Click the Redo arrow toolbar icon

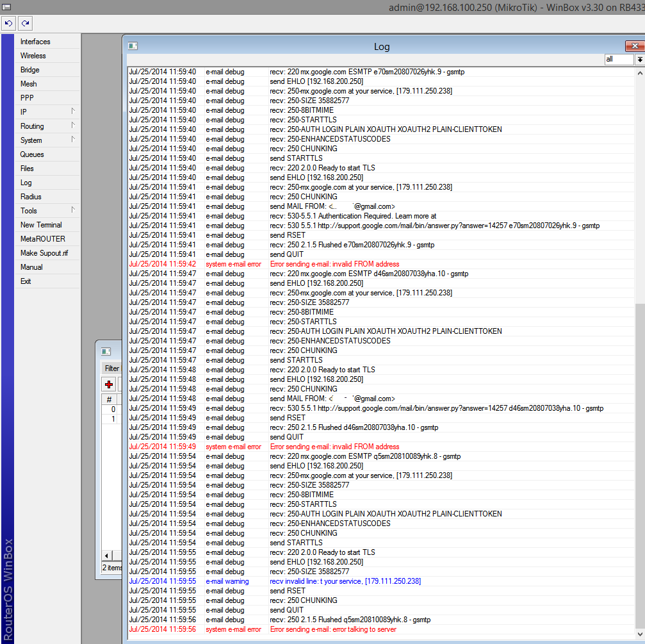tap(26, 24)
